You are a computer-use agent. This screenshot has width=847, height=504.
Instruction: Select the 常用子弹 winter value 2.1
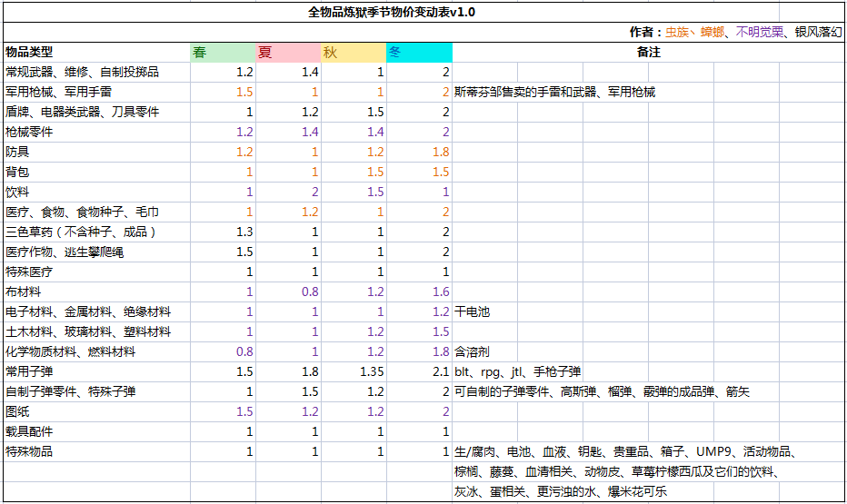[441, 371]
